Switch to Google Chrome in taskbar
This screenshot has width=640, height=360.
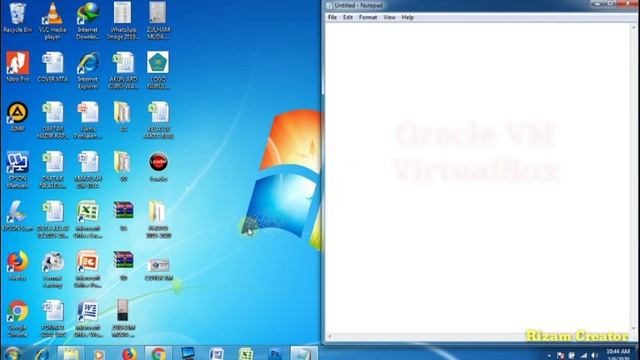tap(158, 354)
